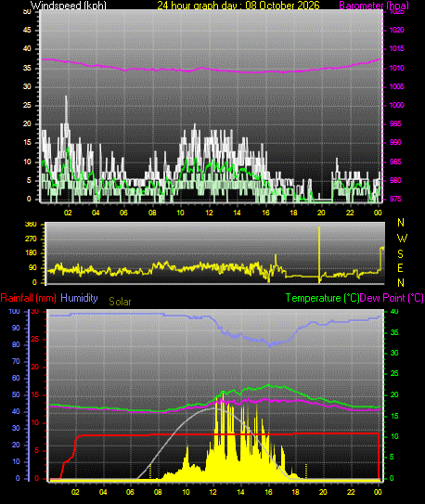Click hour label 14 under the windspeed chart
Screen dimensions: 425x504
click(237, 213)
